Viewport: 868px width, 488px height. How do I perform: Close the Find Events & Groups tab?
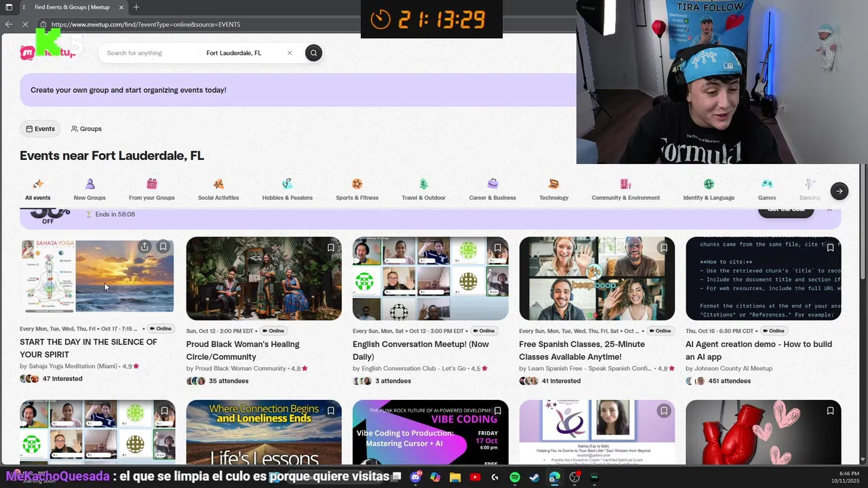tap(121, 7)
